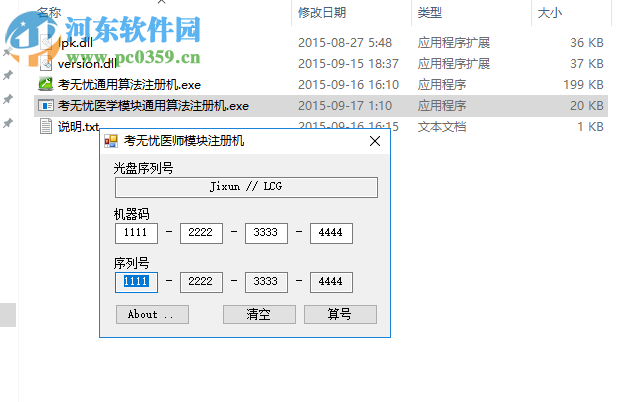The height and width of the screenshot is (402, 636).
Task: Click the About .. button
Action: pos(152,314)
